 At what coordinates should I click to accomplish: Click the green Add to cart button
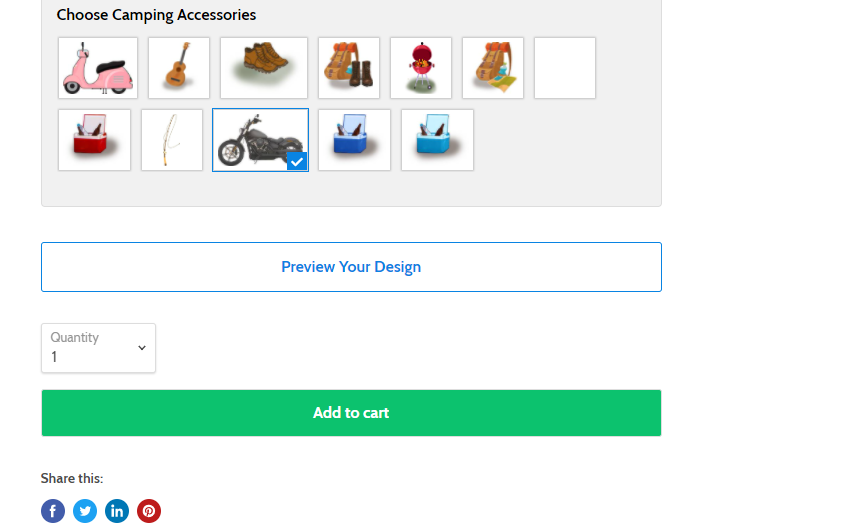coord(351,413)
